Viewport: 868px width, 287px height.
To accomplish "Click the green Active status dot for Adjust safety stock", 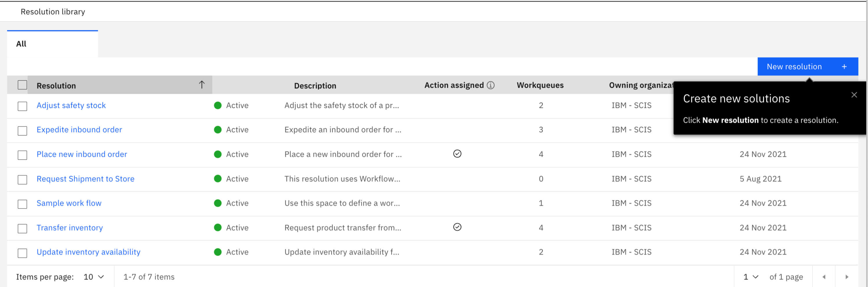I will pyautogui.click(x=218, y=105).
